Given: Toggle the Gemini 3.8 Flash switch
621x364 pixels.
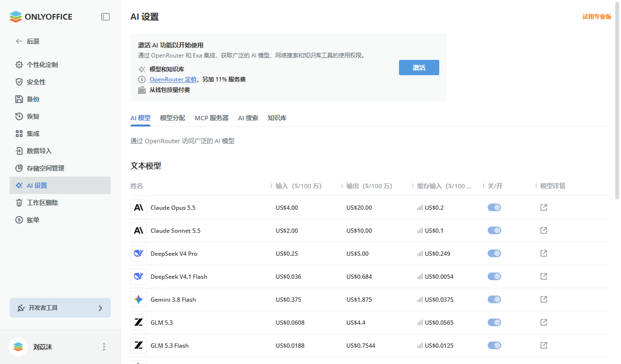Looking at the screenshot, I should [x=494, y=299].
